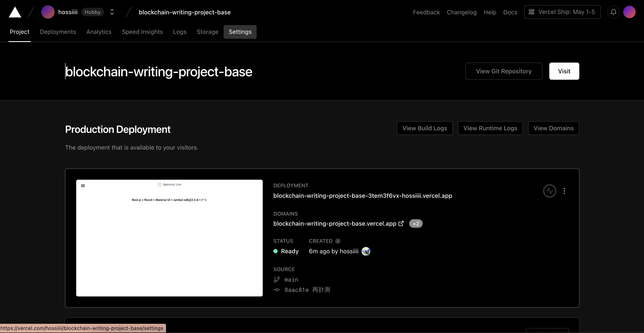Open the observability activity icon on deployment card
Image resolution: width=644 pixels, height=333 pixels.
pos(550,191)
